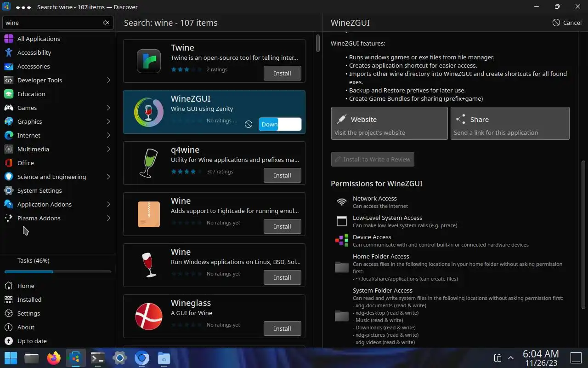Click the "Permissions for WineZGUI" heading

coord(376,184)
